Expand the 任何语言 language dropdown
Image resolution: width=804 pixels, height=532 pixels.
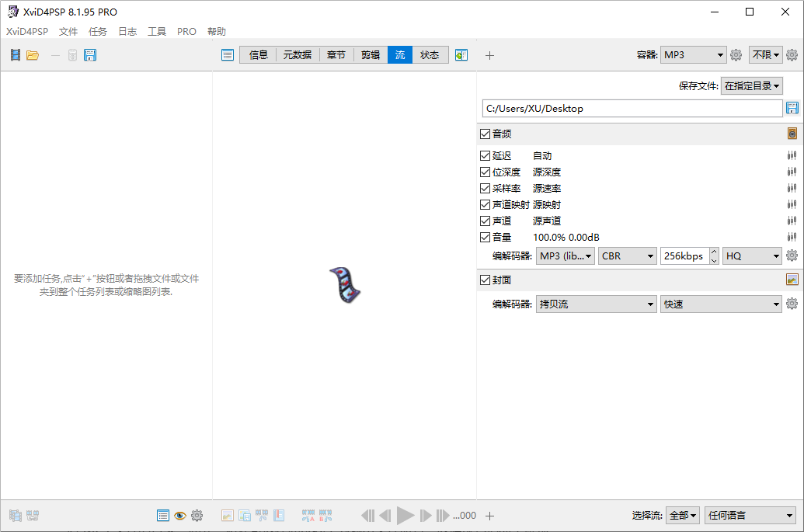tap(750, 515)
